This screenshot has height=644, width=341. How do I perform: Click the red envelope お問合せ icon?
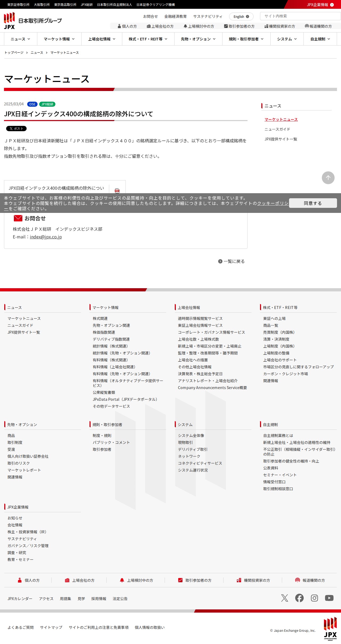pos(18,218)
